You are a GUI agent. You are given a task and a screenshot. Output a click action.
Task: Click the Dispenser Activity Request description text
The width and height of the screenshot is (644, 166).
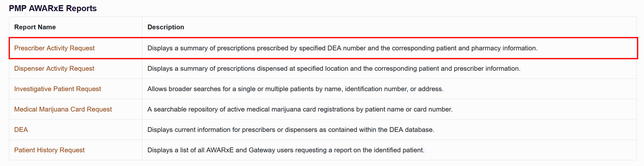pyautogui.click(x=334, y=69)
